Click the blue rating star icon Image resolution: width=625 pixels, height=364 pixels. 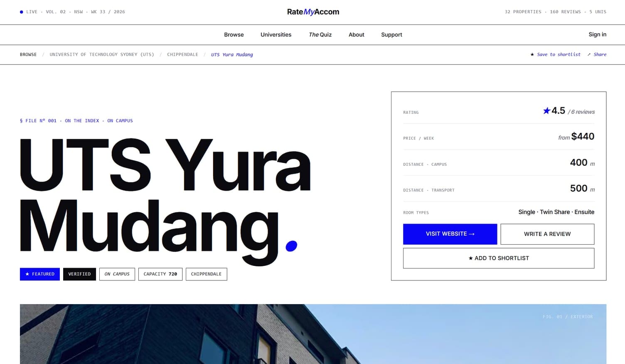(x=546, y=111)
